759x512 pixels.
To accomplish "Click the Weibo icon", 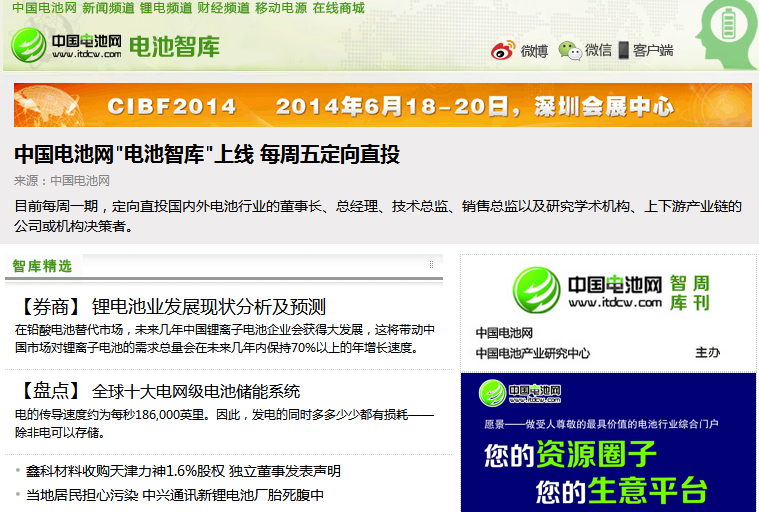I will 503,50.
